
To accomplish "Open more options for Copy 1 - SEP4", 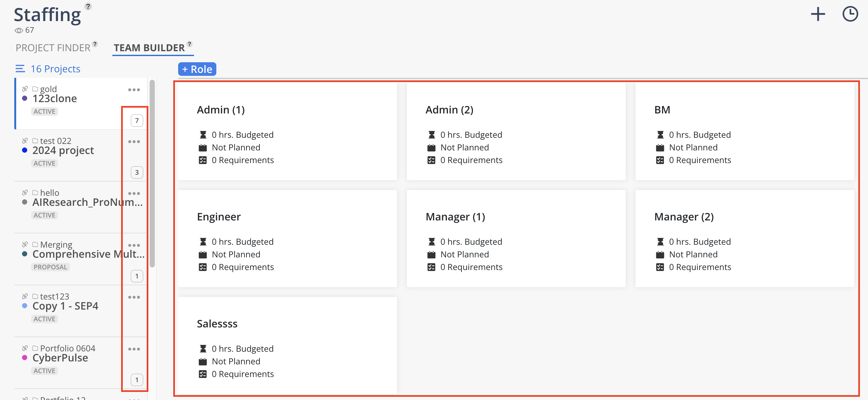I will (134, 298).
